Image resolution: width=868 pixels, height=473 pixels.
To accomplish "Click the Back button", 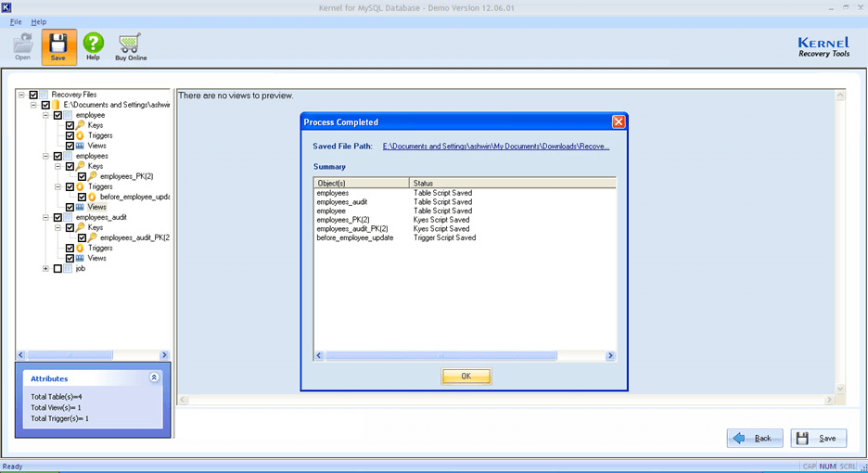I will click(x=755, y=438).
